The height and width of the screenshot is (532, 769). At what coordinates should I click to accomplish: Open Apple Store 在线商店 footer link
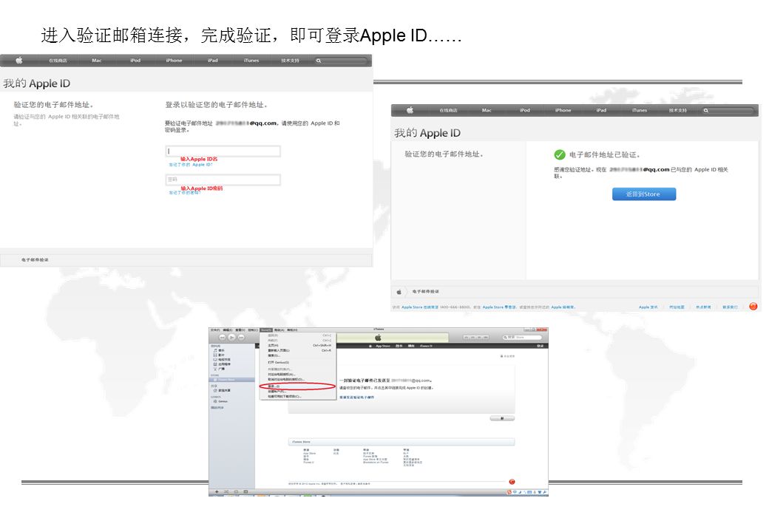420,307
